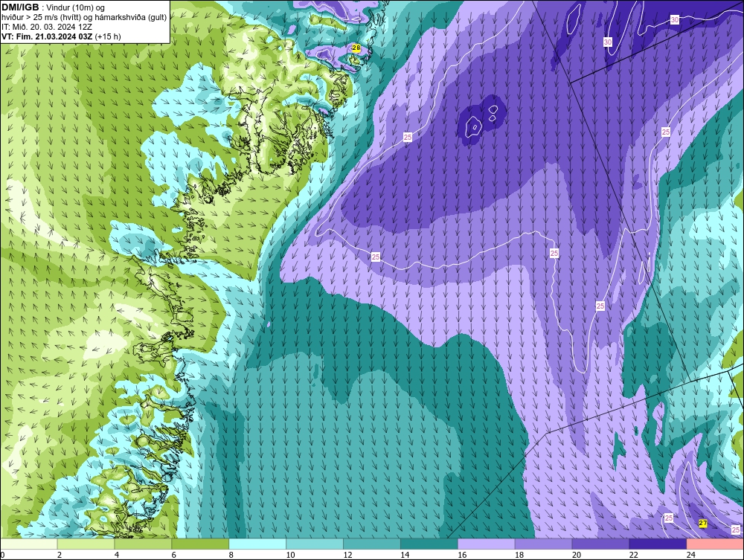Screen dimensions: 744x560
Task: Click the legend scale number 12
Action: (347, 555)
